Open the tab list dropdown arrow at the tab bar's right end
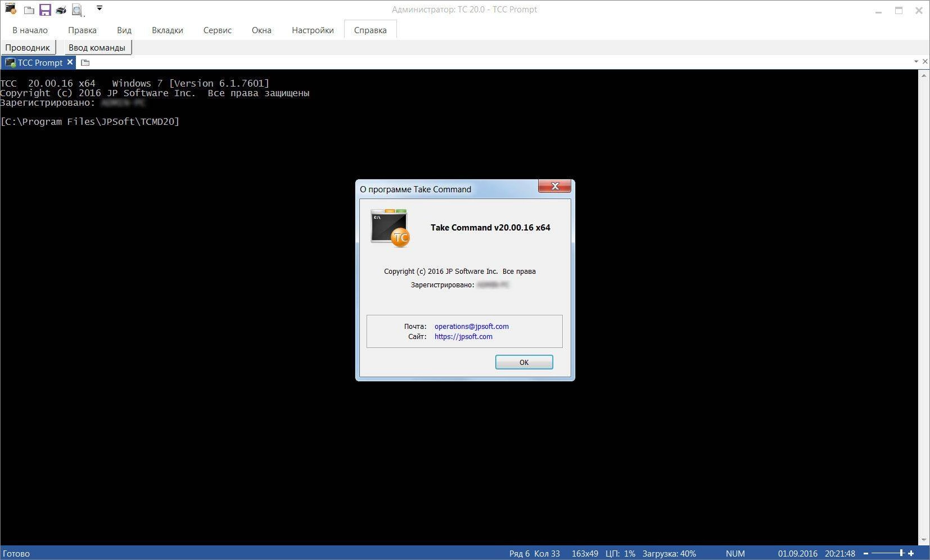The height and width of the screenshot is (560, 930). pos(916,61)
